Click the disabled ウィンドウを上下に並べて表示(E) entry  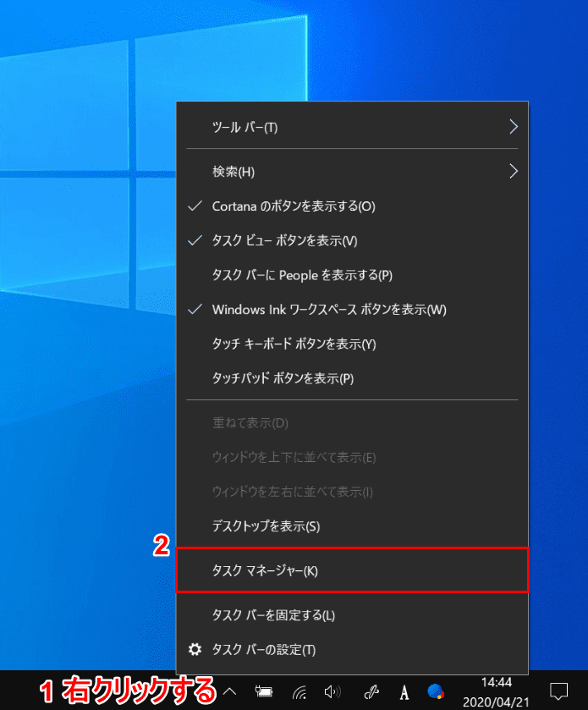click(x=352, y=457)
